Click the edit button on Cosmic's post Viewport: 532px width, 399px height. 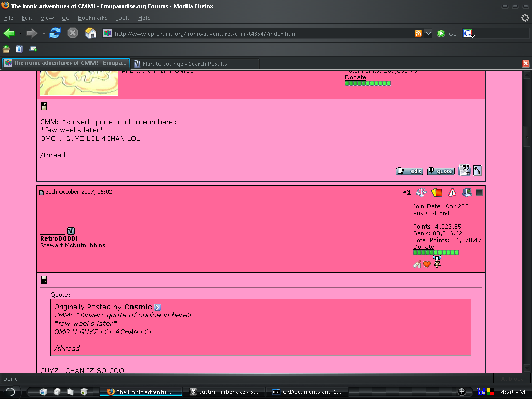point(409,171)
